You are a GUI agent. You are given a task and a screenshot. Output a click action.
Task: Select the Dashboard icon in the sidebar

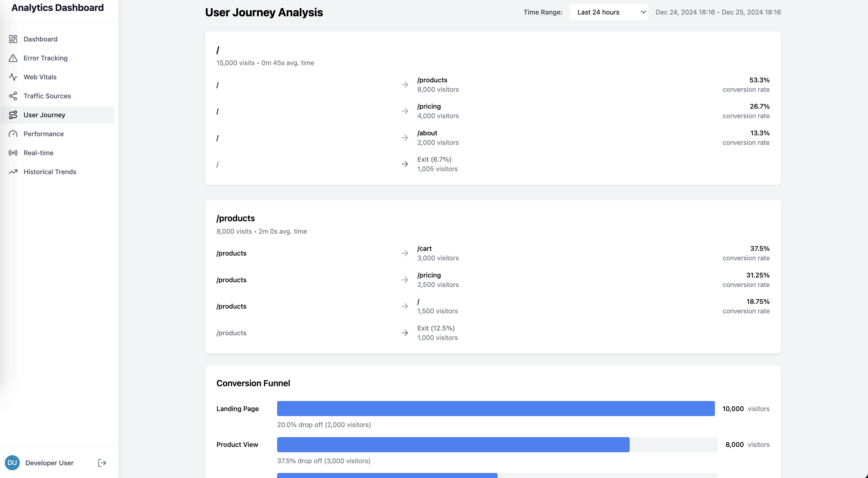tap(13, 39)
